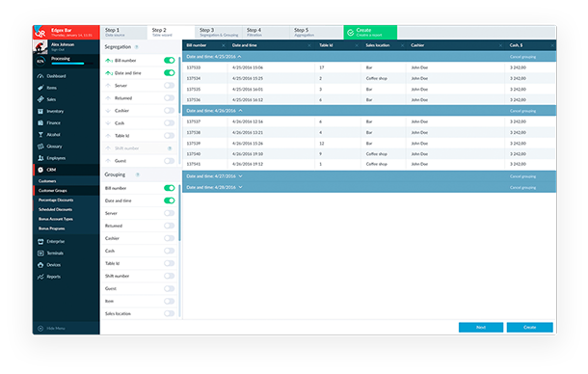This screenshot has height=374, width=588.
Task: Click the blue Next button
Action: [x=481, y=328]
